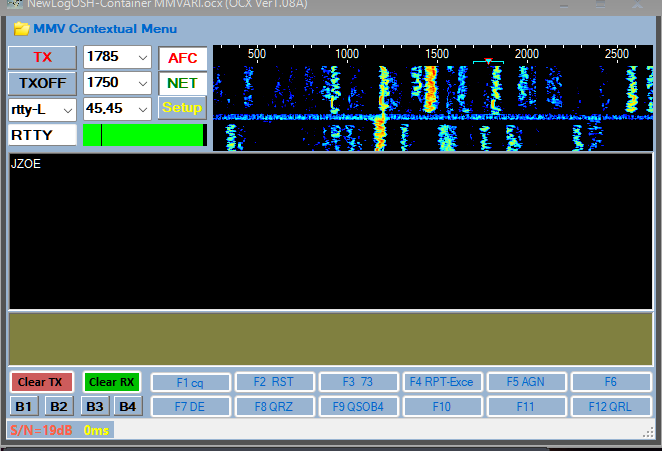Select the B3 macro bank button
This screenshot has width=662, height=451.
coord(95,406)
